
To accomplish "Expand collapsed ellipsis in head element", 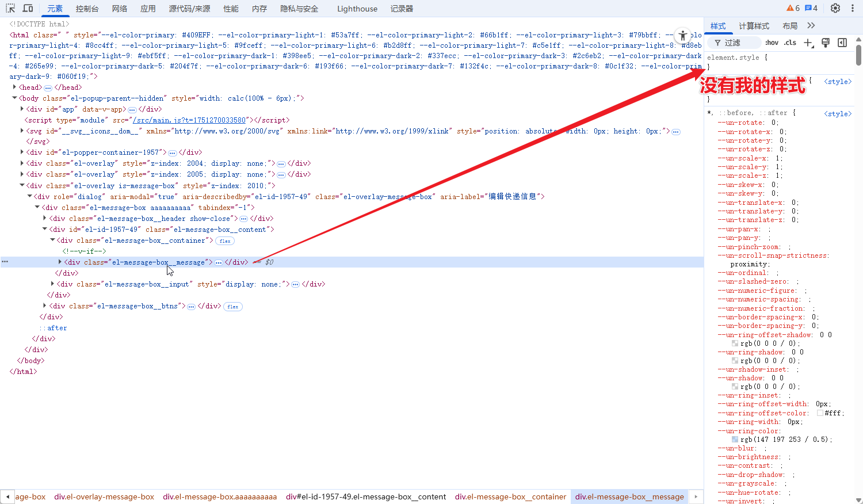I will pyautogui.click(x=48, y=88).
